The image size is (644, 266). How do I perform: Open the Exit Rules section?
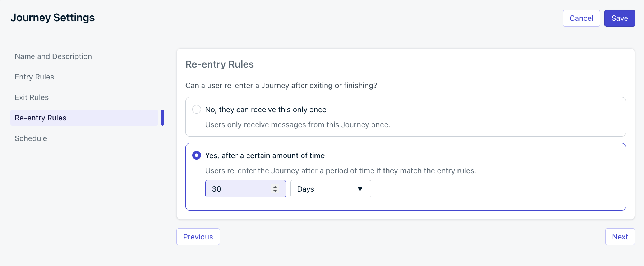click(32, 97)
